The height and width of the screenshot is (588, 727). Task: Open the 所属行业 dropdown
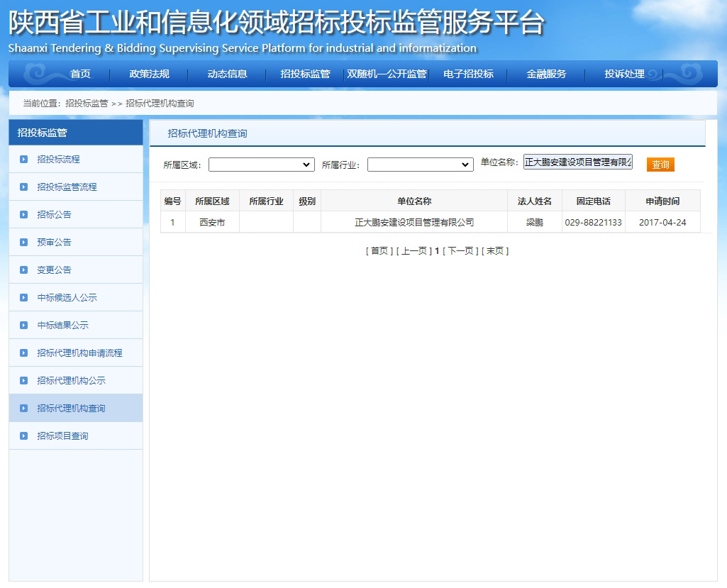pyautogui.click(x=420, y=165)
